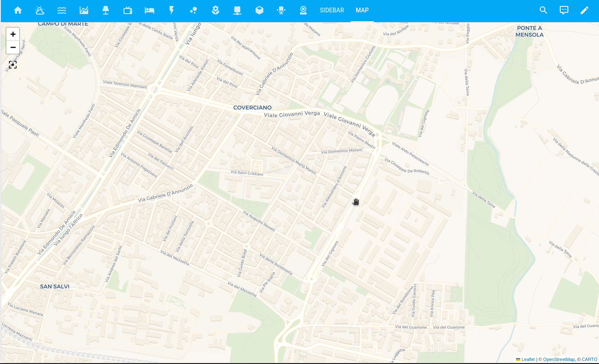
Task: Click the CARTO attribution link
Action: (589, 359)
